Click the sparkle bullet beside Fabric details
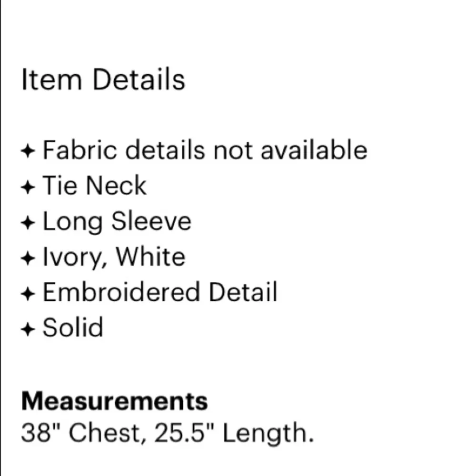This screenshot has width=476, height=476. pyautogui.click(x=28, y=152)
